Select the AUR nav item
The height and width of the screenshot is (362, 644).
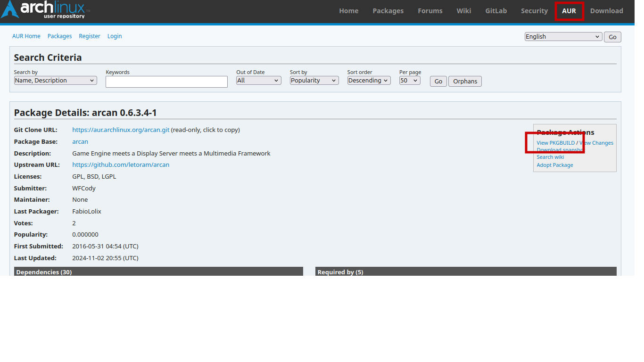pyautogui.click(x=569, y=11)
